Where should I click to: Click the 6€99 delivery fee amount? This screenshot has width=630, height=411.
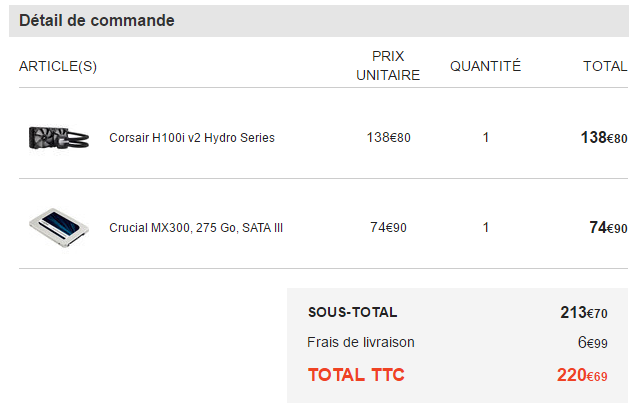click(593, 342)
